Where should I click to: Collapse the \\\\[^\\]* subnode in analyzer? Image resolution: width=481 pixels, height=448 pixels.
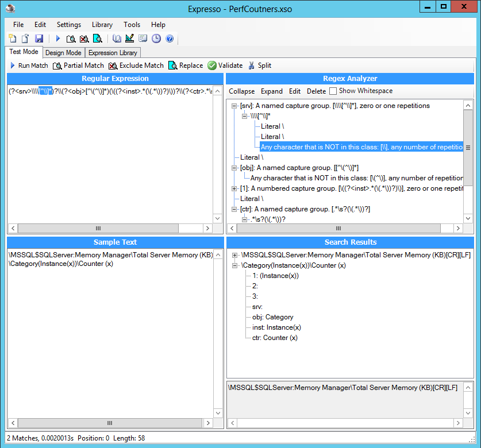click(x=244, y=116)
